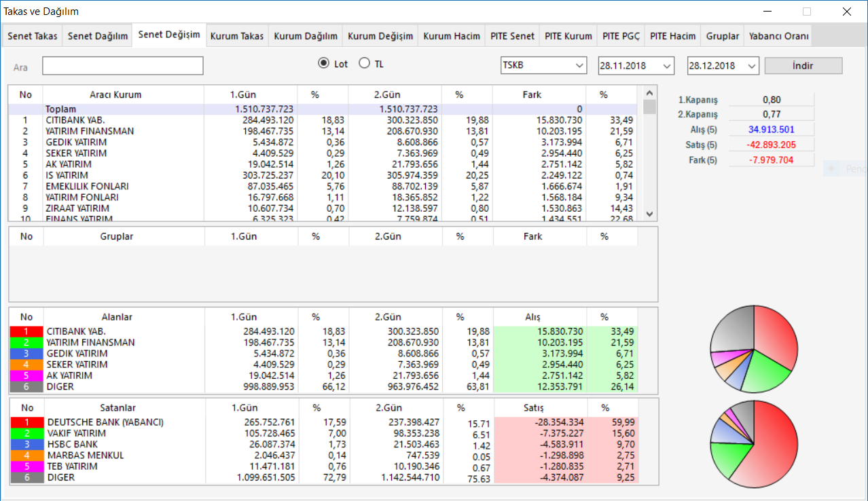Minimize the Takas ve Dağılım window
Image resolution: width=868 pixels, height=501 pixels.
click(x=768, y=12)
